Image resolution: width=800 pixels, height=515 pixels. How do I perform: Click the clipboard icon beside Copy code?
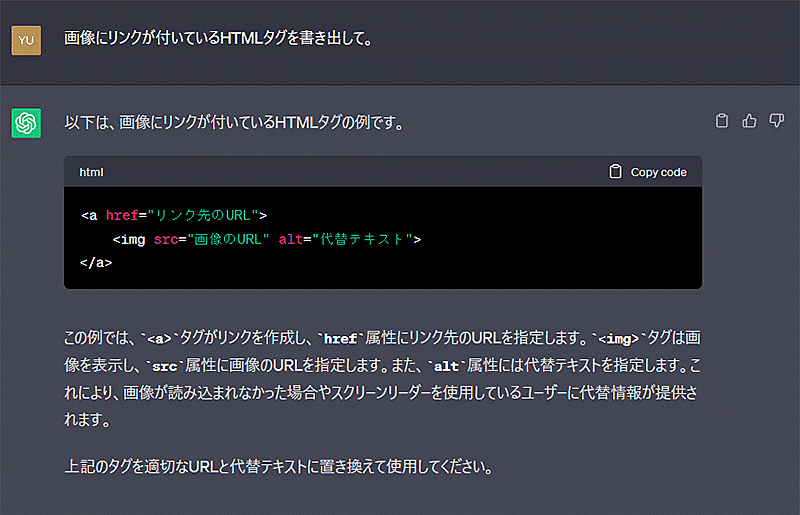click(616, 171)
